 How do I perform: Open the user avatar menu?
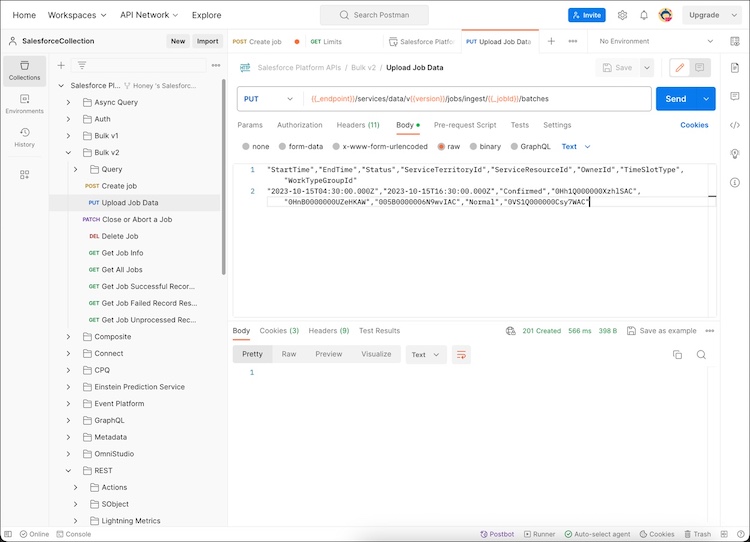(x=665, y=15)
